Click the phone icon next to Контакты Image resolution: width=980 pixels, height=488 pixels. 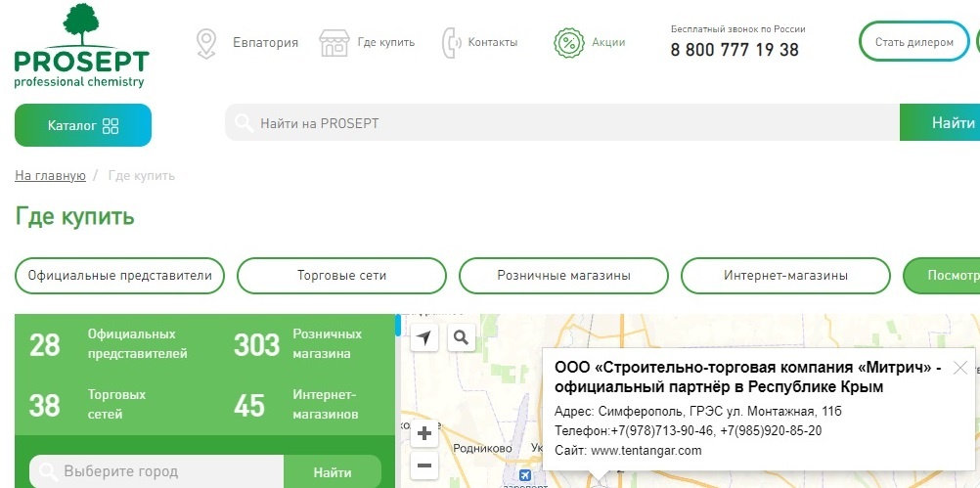tap(449, 43)
